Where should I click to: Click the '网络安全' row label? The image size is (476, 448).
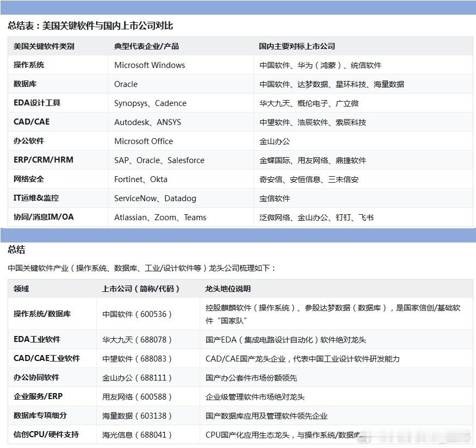[29, 179]
